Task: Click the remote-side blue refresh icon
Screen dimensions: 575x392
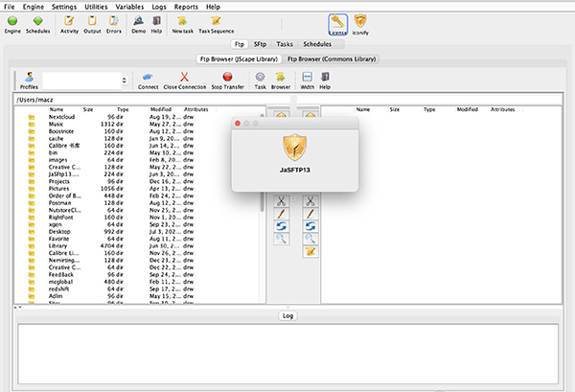Action: 310,226
